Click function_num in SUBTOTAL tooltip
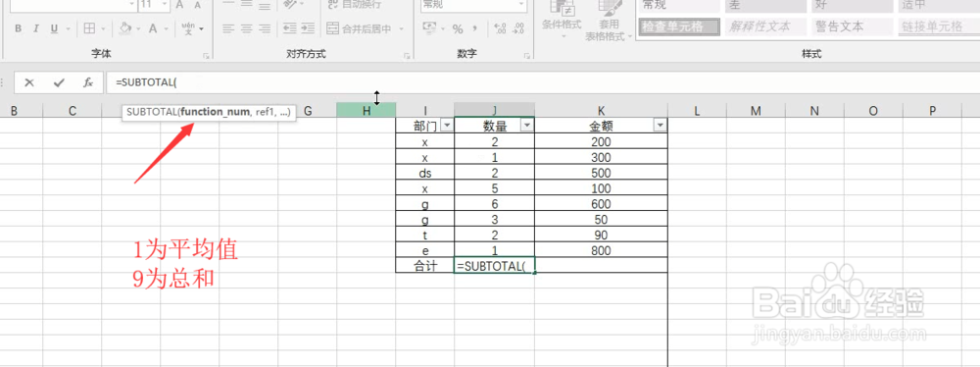Screen dimensions: 980x367 point(216,113)
